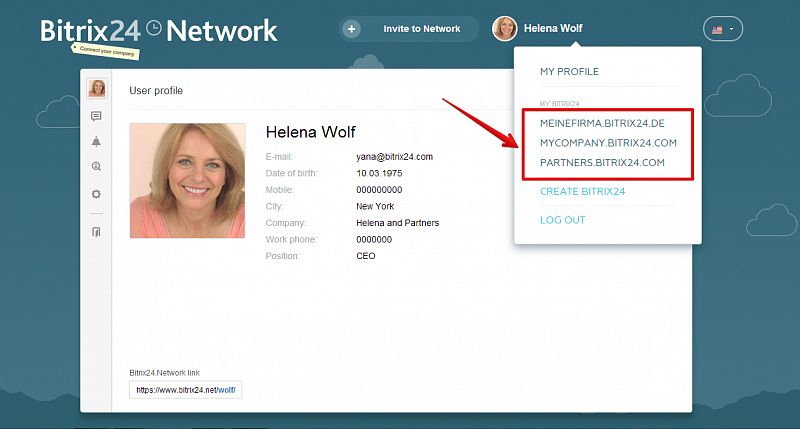Click the bottom sidebar Bitrix24 portal icon
The height and width of the screenshot is (429, 800).
(x=96, y=232)
